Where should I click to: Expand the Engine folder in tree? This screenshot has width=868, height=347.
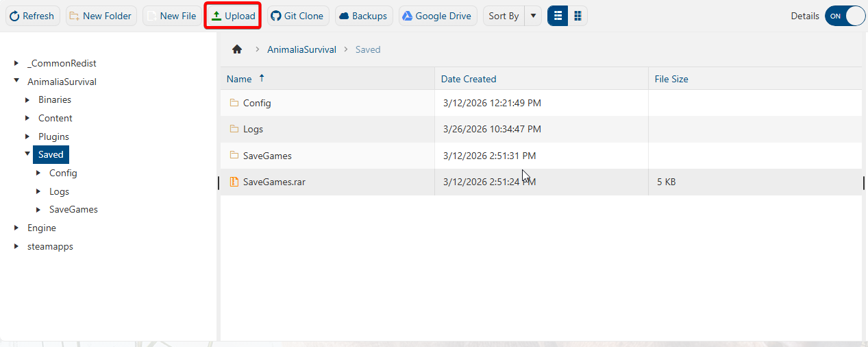(16, 228)
